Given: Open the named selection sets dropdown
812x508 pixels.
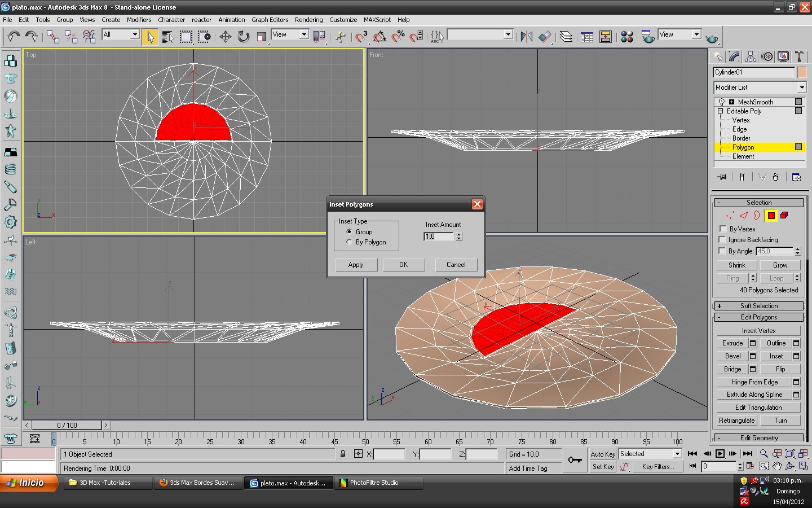Looking at the screenshot, I should pyautogui.click(x=480, y=34).
